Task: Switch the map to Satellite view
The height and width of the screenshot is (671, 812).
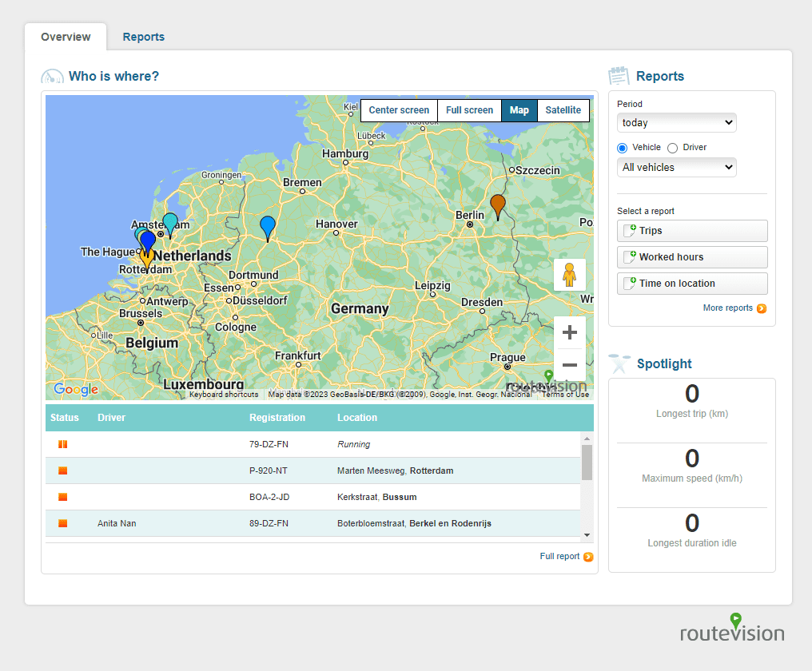Action: tap(563, 110)
